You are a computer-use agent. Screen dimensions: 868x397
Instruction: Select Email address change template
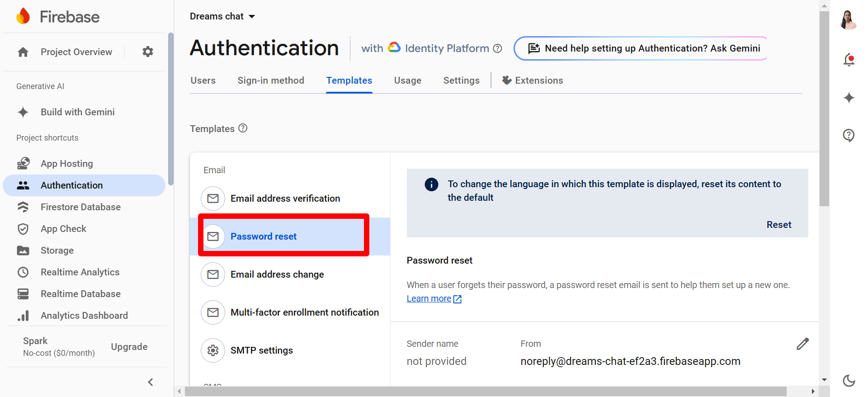point(290,274)
